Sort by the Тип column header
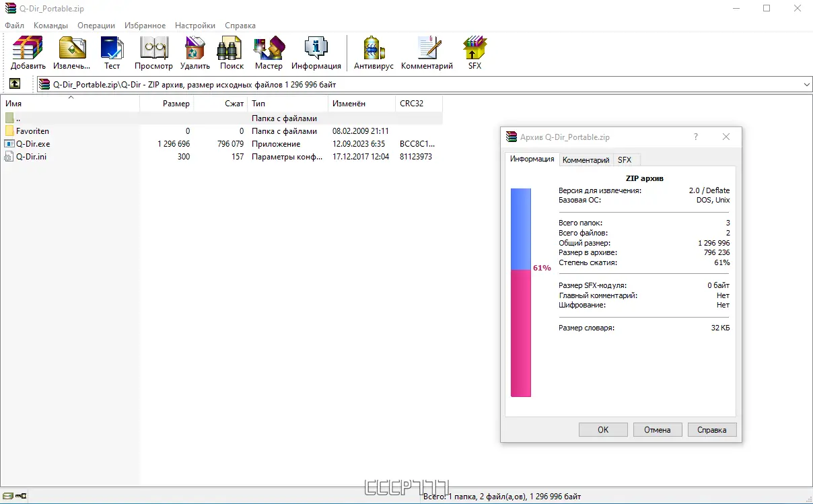Viewport: 813px width, 504px height. [287, 104]
